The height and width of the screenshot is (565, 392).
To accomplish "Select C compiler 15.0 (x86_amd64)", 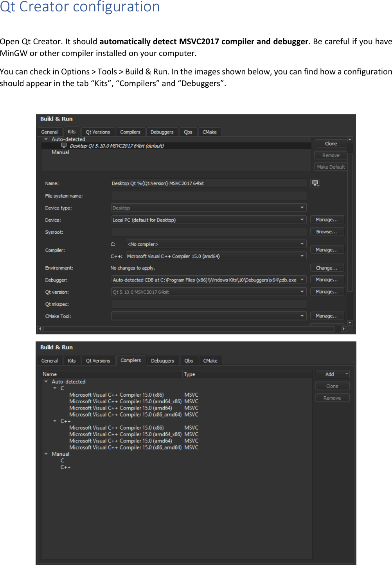I will pyautogui.click(x=125, y=415).
